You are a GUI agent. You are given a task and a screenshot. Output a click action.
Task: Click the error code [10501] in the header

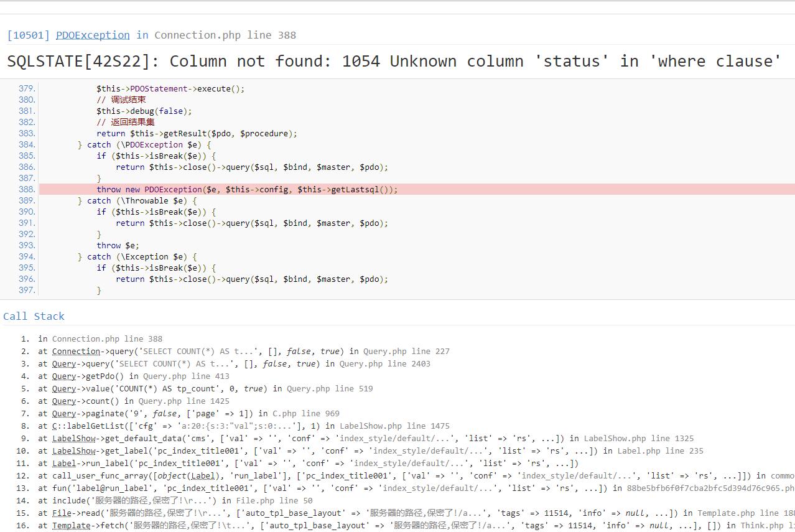[x=28, y=35]
